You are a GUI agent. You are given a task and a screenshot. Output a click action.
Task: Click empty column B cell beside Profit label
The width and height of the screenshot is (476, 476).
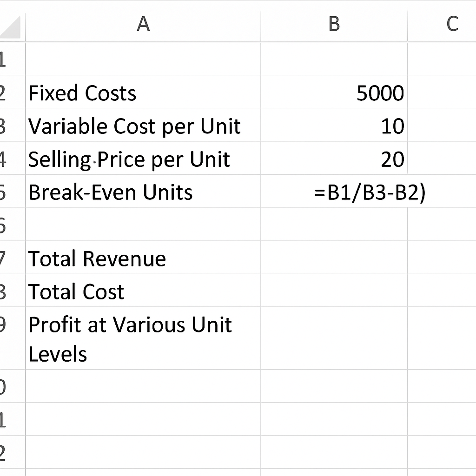pyautogui.click(x=334, y=339)
